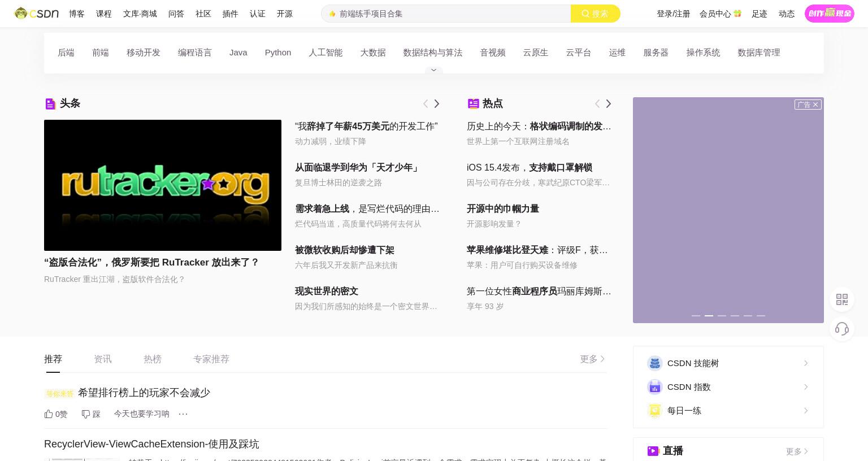Open 开源 in top navigation
Viewport: 868px width, 461px height.
tap(285, 14)
